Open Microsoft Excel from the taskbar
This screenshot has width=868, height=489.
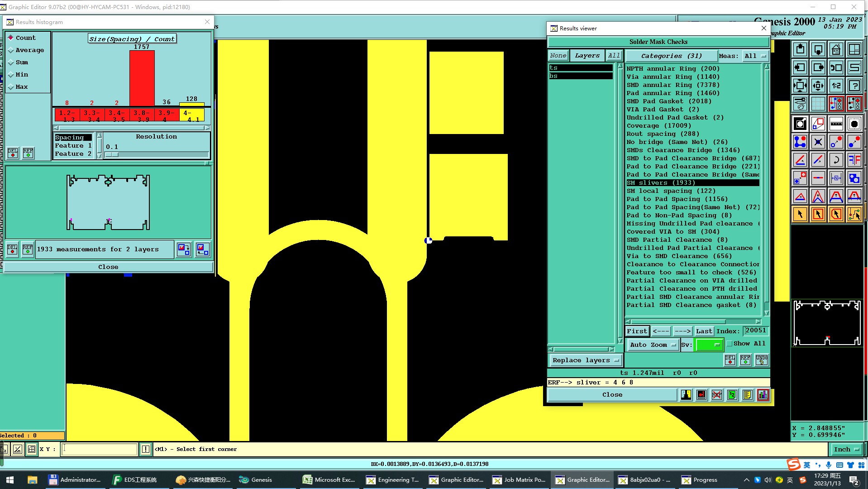click(329, 480)
